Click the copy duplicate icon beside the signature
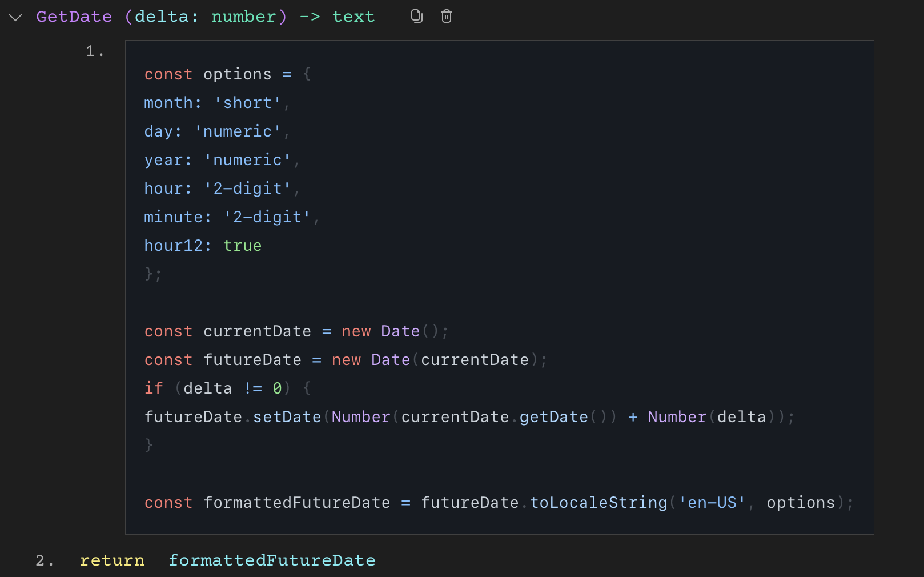The image size is (924, 577). pyautogui.click(x=416, y=17)
